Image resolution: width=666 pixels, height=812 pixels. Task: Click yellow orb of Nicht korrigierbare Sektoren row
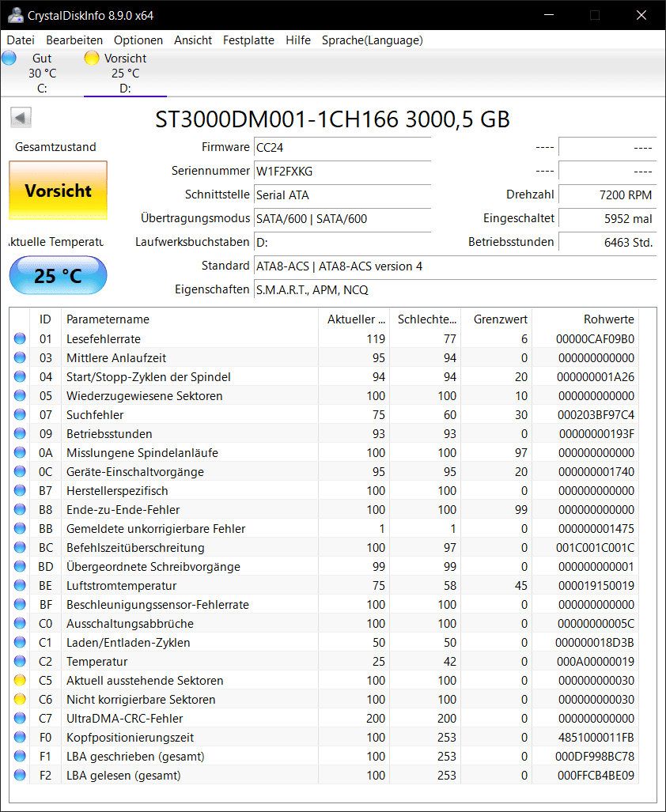(20, 700)
